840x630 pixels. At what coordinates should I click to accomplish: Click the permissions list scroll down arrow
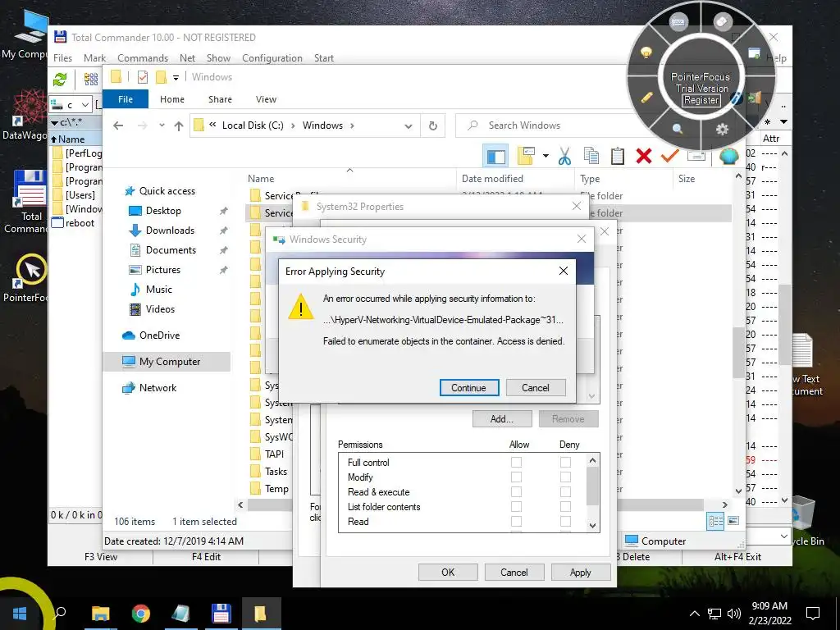coord(592,526)
